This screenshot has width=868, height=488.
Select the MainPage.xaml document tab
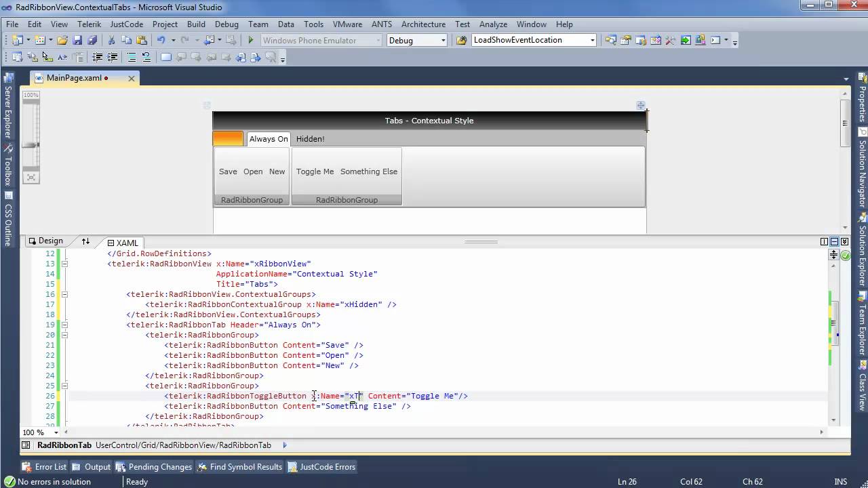pyautogui.click(x=73, y=78)
